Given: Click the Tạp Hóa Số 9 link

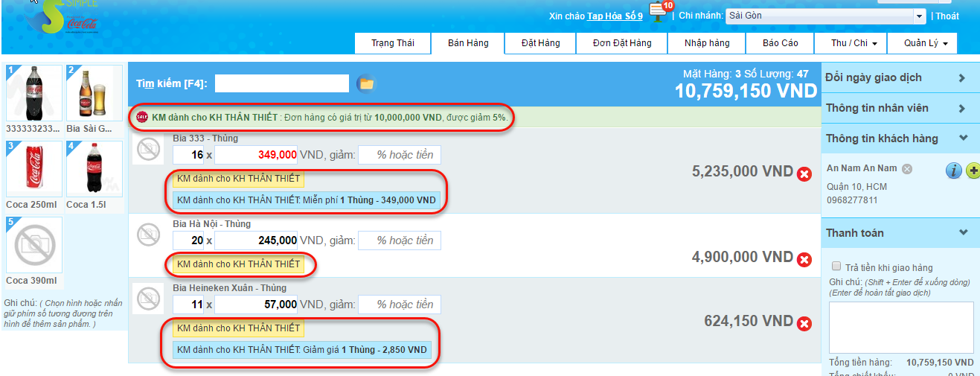Looking at the screenshot, I should click(x=615, y=16).
